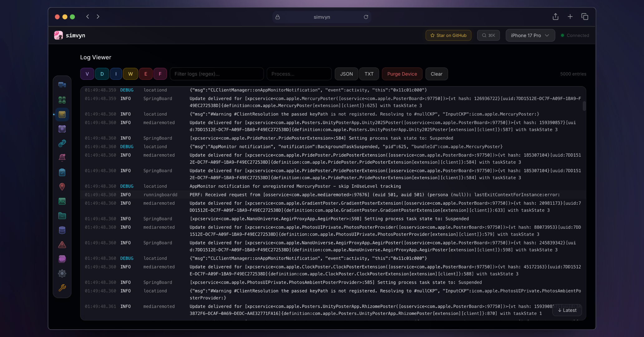Open the device simulators panel icon
644x337 pixels.
(x=62, y=85)
